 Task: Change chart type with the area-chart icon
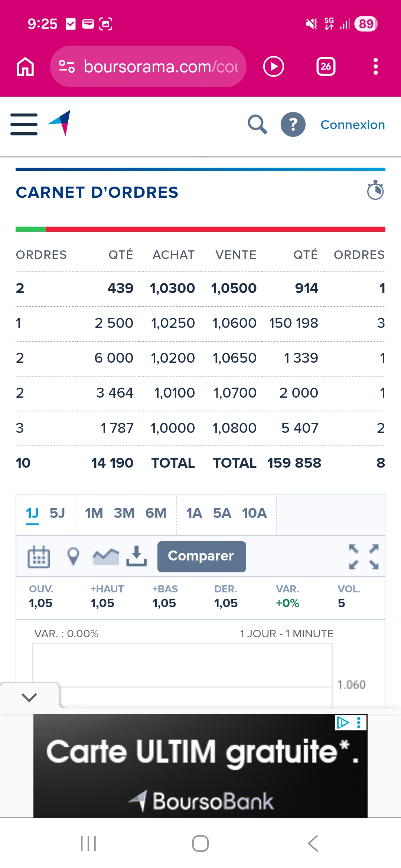point(105,557)
